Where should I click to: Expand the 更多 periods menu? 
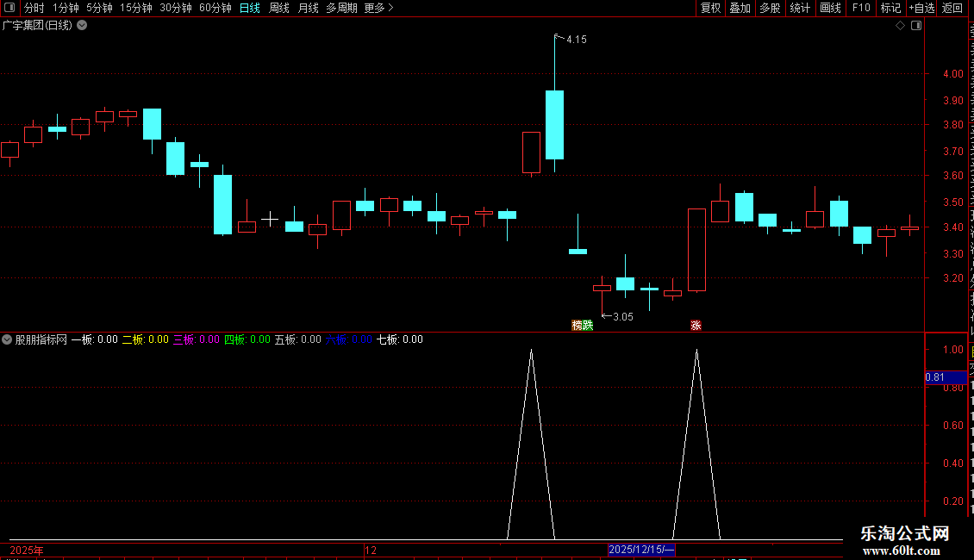coord(378,8)
